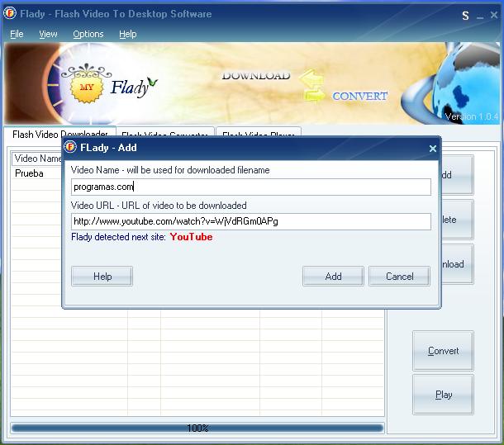Close the FLady - Add dialog
The height and width of the screenshot is (445, 504).
(433, 149)
